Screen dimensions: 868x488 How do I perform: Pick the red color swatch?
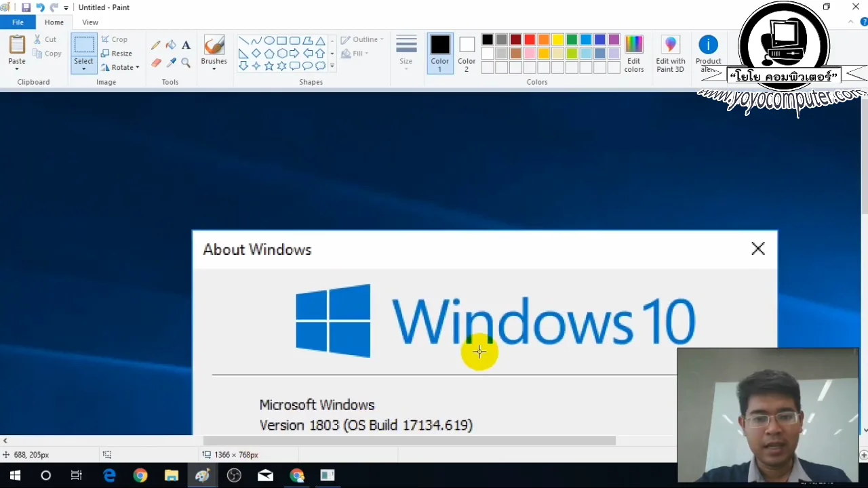point(530,40)
